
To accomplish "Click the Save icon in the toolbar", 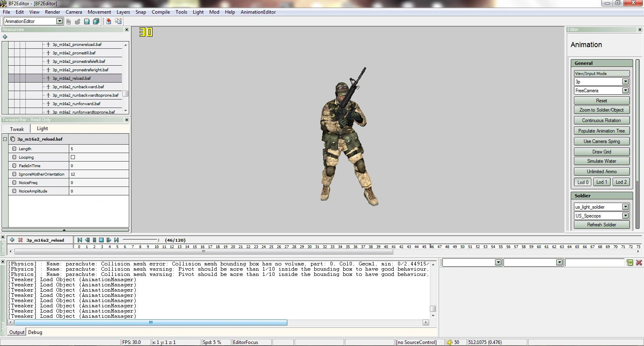I will point(87,21).
